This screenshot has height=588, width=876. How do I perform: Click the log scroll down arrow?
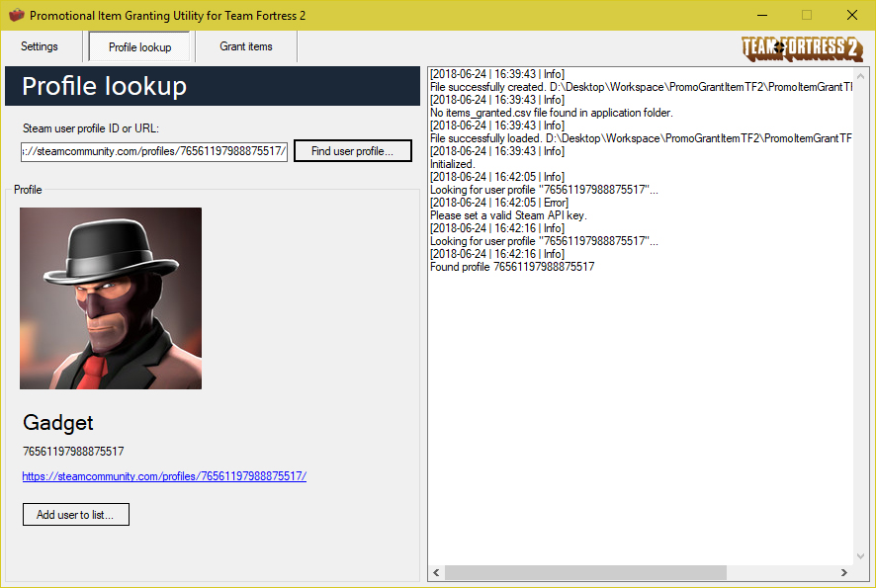(860, 556)
